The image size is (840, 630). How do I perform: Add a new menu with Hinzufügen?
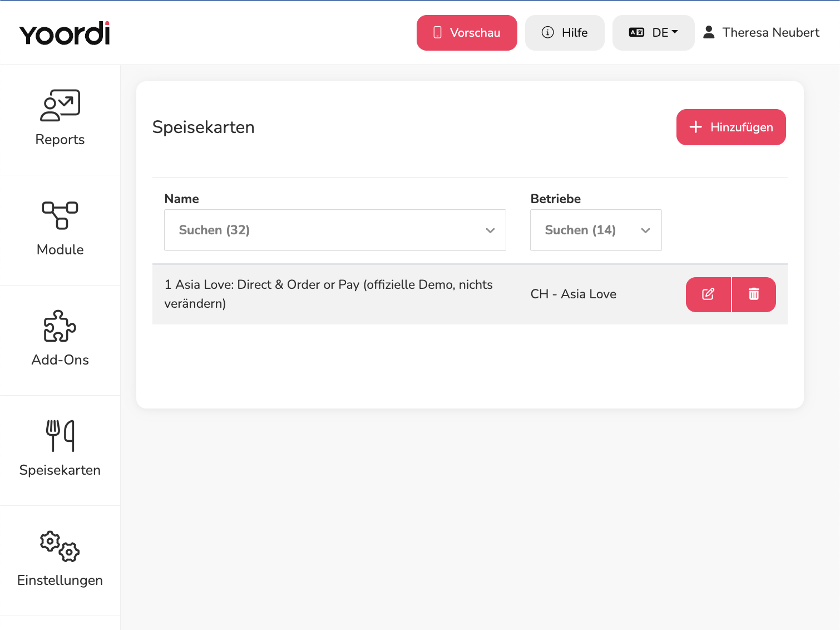(731, 127)
